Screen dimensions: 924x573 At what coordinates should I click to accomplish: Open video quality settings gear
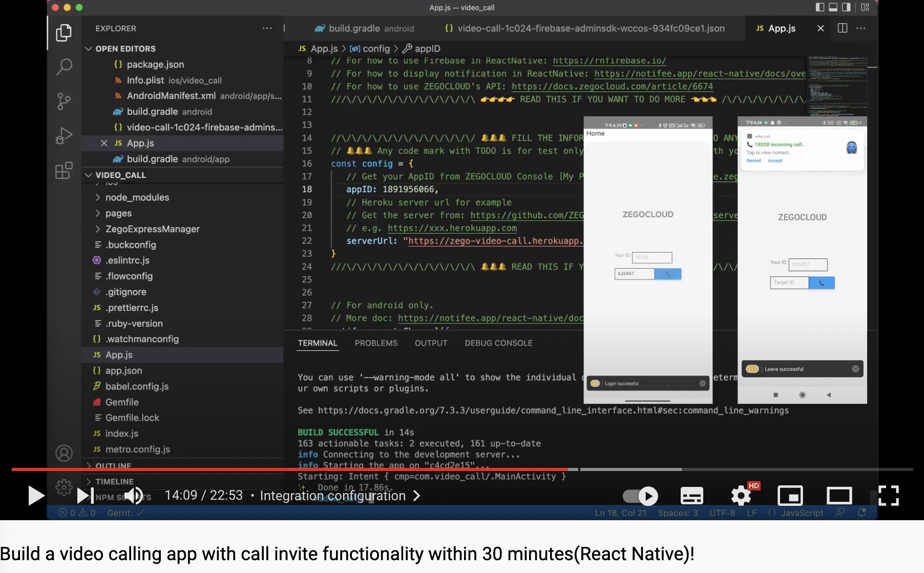(x=741, y=496)
